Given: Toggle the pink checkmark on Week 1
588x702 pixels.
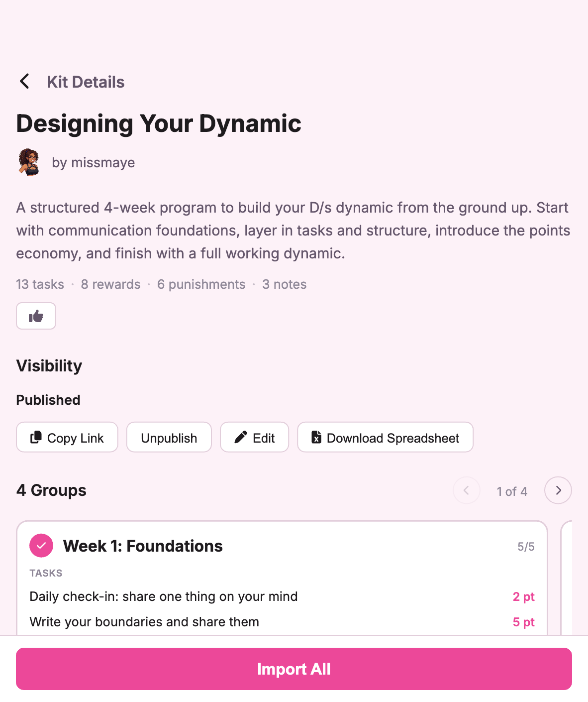Looking at the screenshot, I should click(41, 545).
